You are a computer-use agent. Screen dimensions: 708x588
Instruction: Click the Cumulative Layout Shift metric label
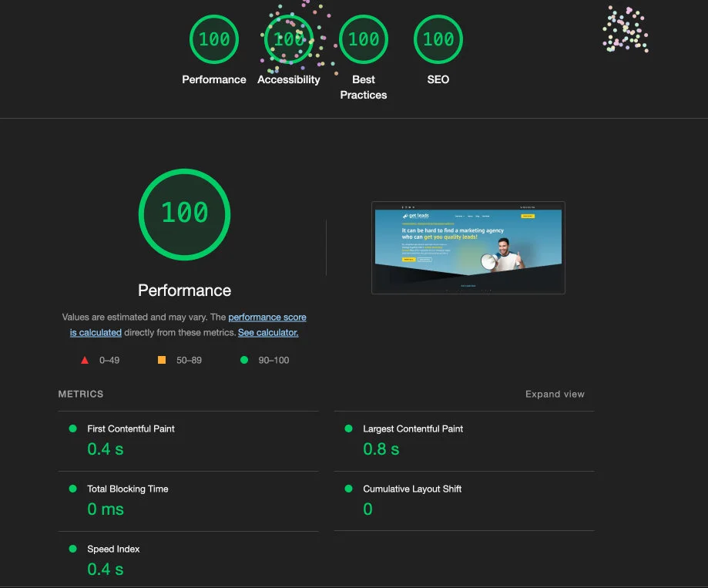click(x=412, y=489)
